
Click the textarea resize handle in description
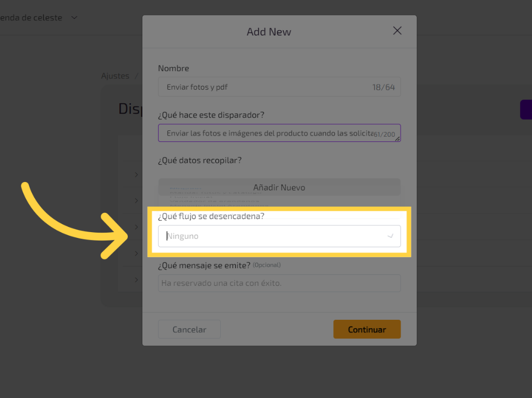(397, 139)
